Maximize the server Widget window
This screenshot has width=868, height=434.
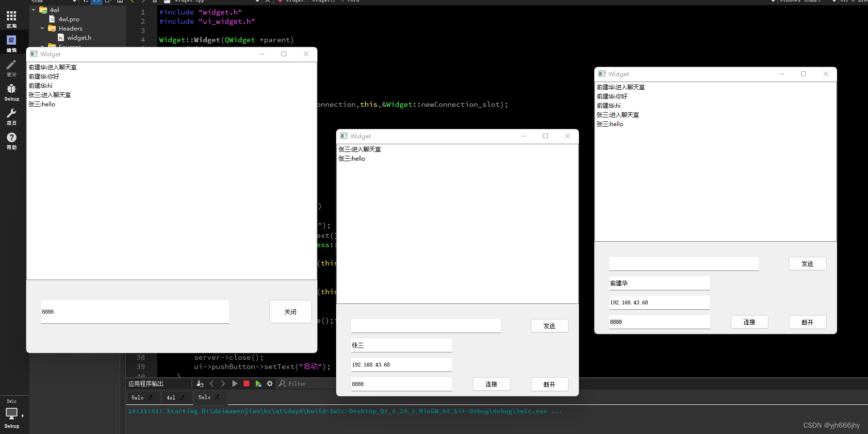pos(284,54)
